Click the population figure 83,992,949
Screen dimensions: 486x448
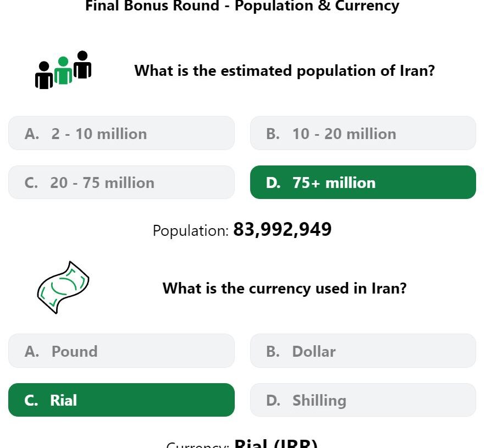[283, 230]
